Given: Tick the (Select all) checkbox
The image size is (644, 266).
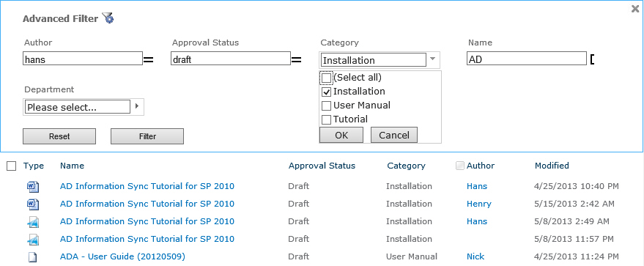Looking at the screenshot, I should point(326,78).
